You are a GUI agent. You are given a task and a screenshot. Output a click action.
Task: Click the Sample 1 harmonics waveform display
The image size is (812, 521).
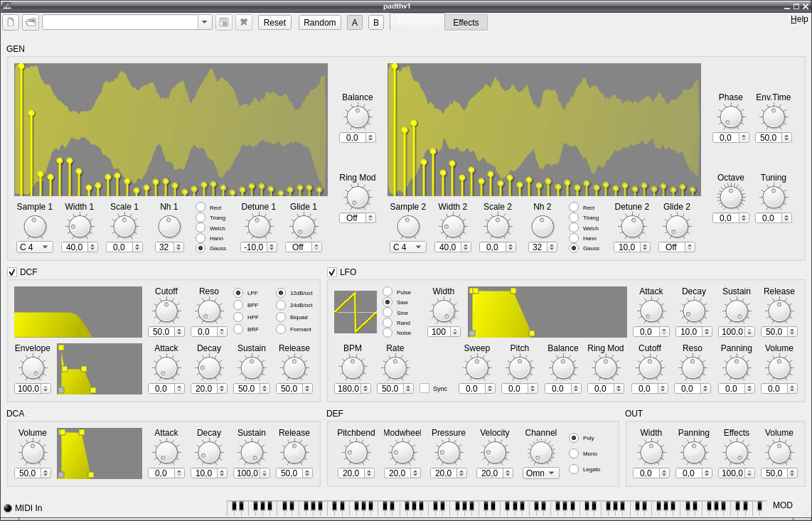point(171,129)
